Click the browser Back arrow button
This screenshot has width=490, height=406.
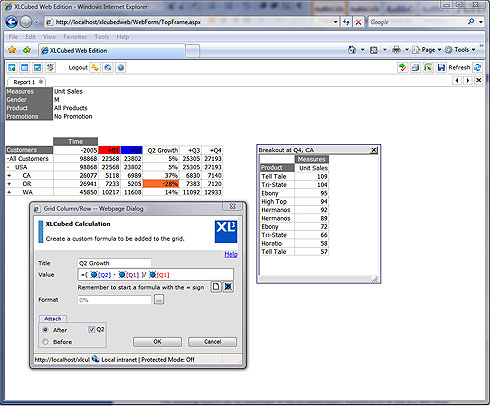point(12,22)
